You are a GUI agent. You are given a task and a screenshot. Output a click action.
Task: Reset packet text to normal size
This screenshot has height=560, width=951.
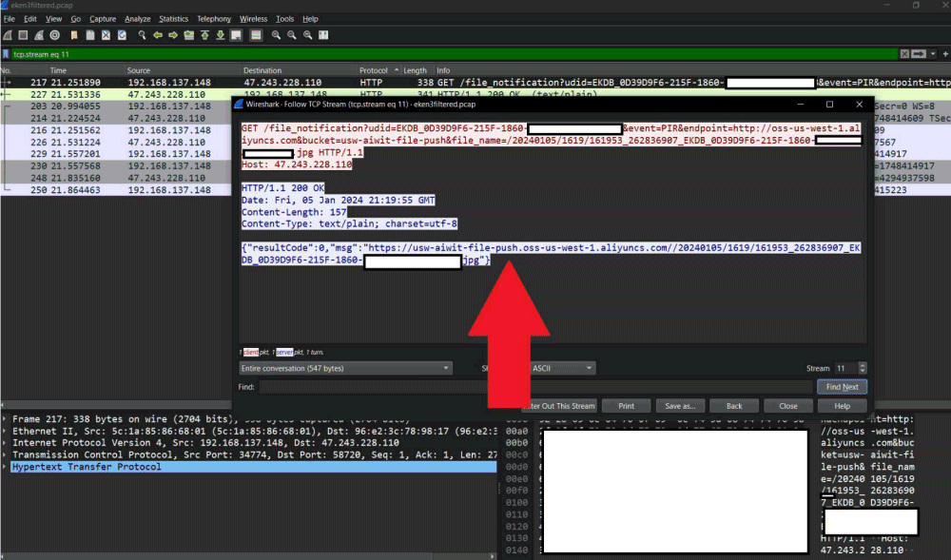(x=307, y=35)
